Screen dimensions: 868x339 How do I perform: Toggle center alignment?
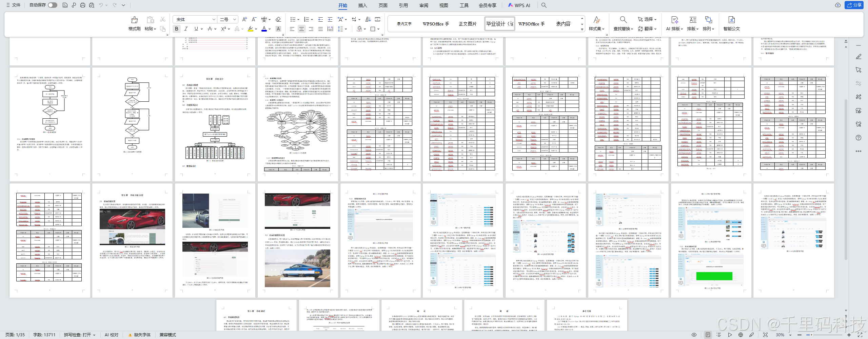(301, 29)
